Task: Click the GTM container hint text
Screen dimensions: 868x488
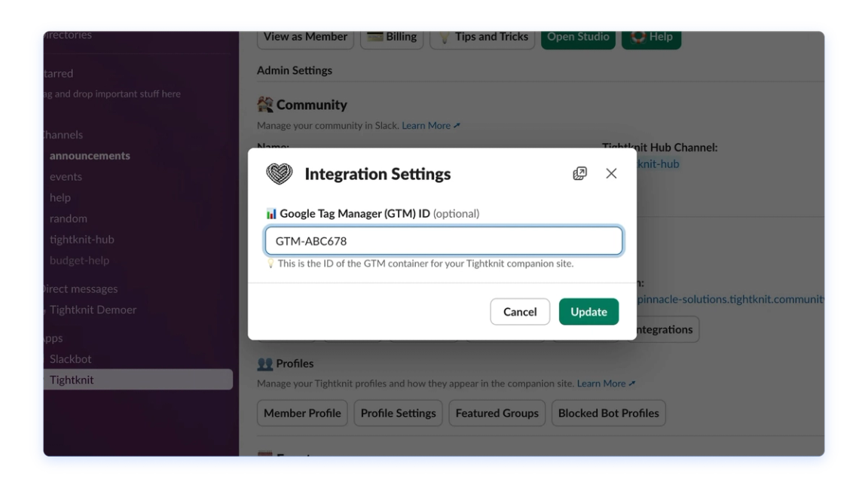Action: tap(425, 264)
